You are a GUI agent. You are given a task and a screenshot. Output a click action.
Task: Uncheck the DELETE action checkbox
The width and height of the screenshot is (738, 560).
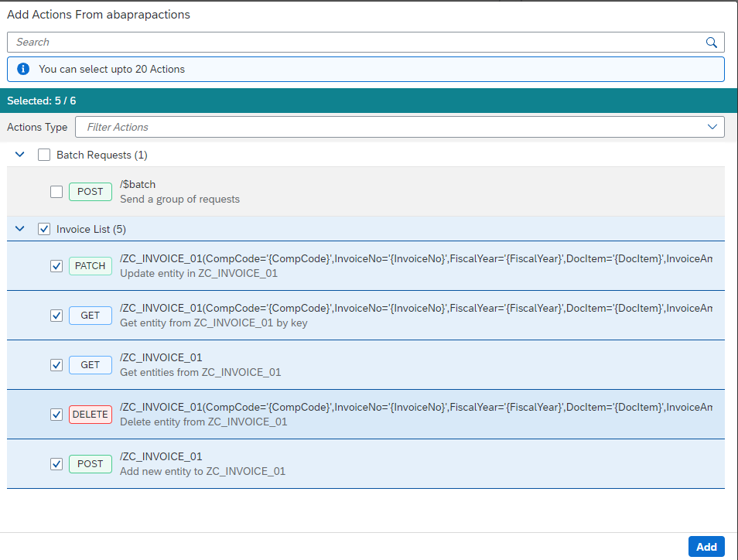[56, 414]
